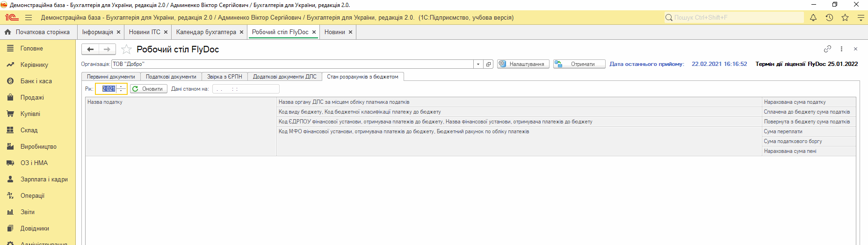The image size is (868, 245).
Task: Click Оновити refresh button
Action: 148,89
